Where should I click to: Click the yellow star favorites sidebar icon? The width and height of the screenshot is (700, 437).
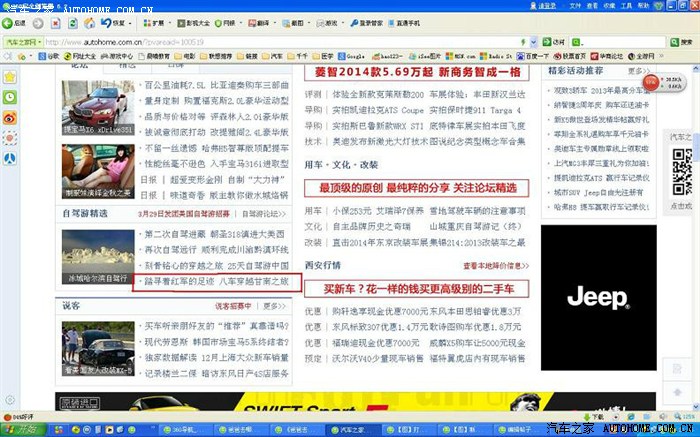tap(10, 77)
